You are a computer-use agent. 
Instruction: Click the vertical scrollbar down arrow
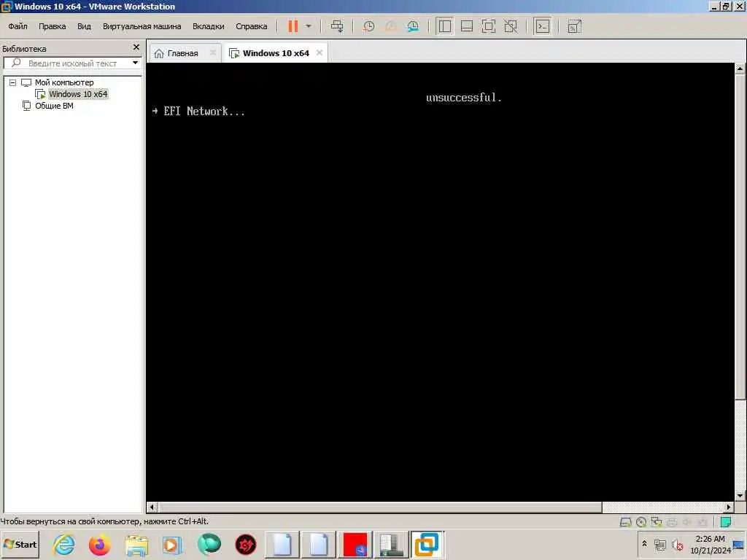click(x=740, y=496)
